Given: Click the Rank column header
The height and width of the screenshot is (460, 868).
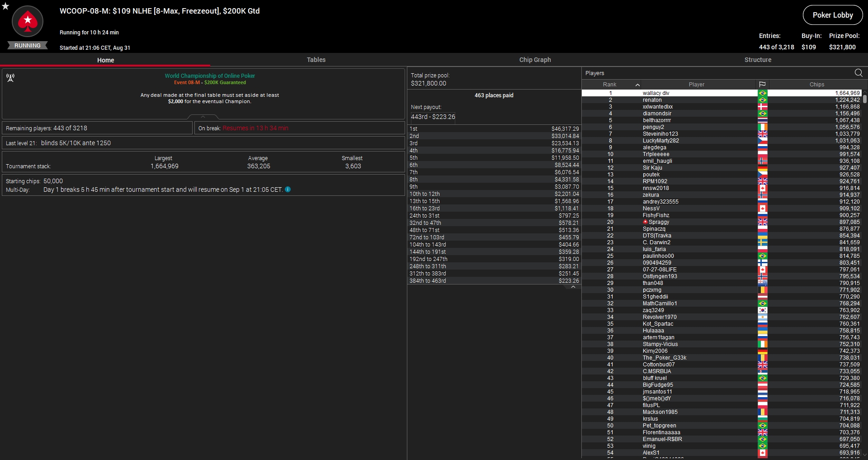Looking at the screenshot, I should [609, 85].
